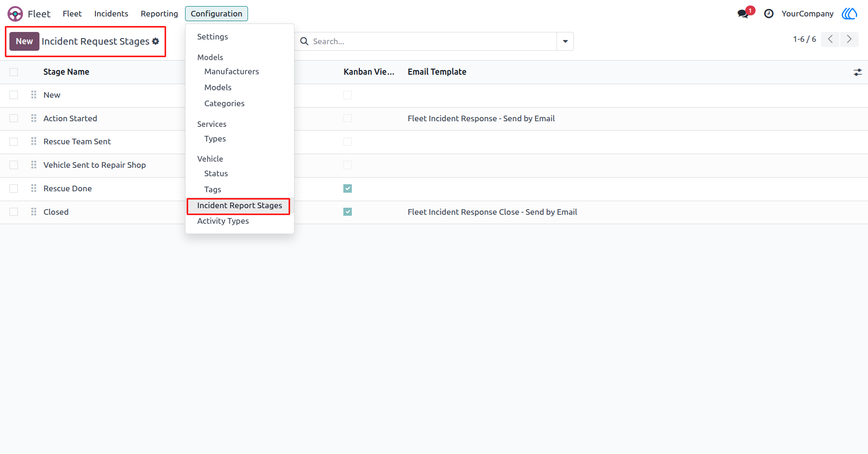
Task: Sort by Email Template column header
Action: pos(437,72)
